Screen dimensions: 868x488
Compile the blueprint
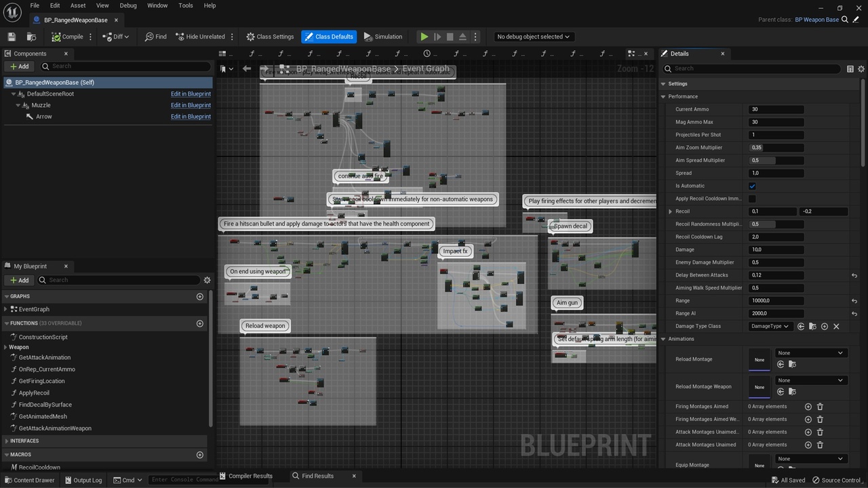click(67, 37)
